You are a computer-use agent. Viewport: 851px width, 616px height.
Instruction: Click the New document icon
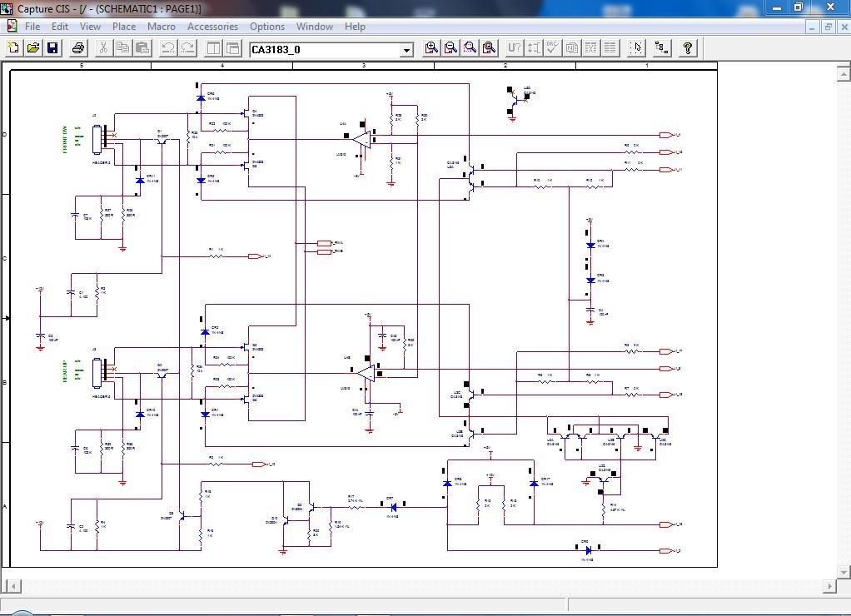click(13, 48)
